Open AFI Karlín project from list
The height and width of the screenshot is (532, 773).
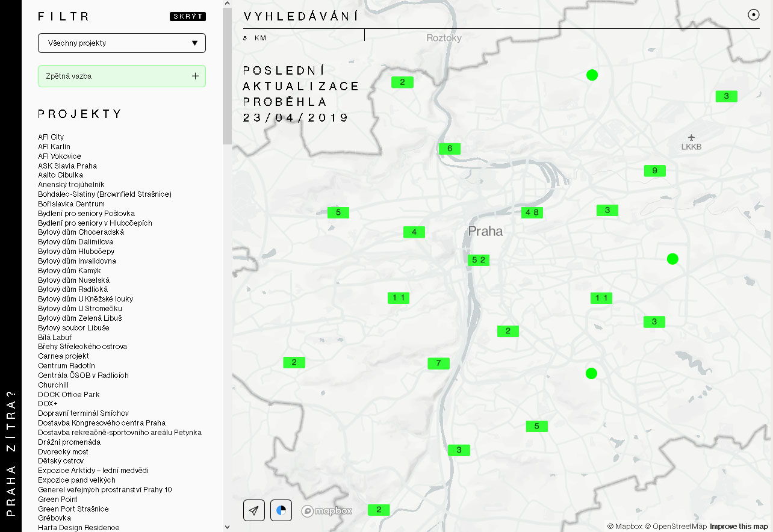tap(54, 147)
